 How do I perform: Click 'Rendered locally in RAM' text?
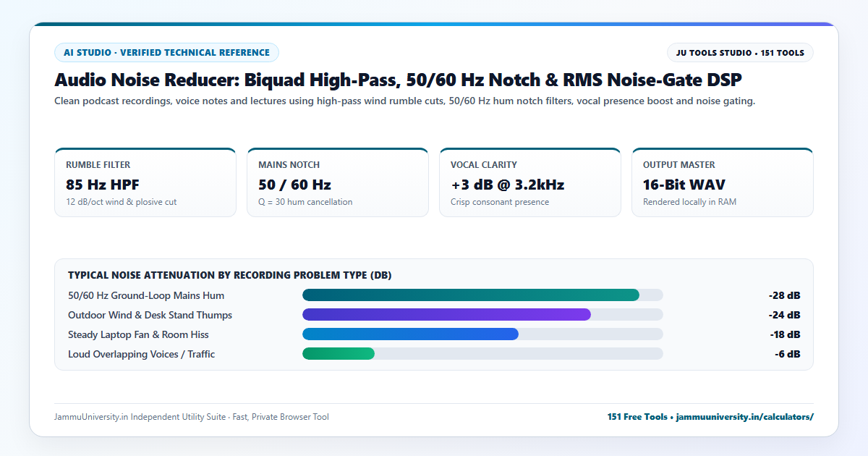click(x=689, y=202)
